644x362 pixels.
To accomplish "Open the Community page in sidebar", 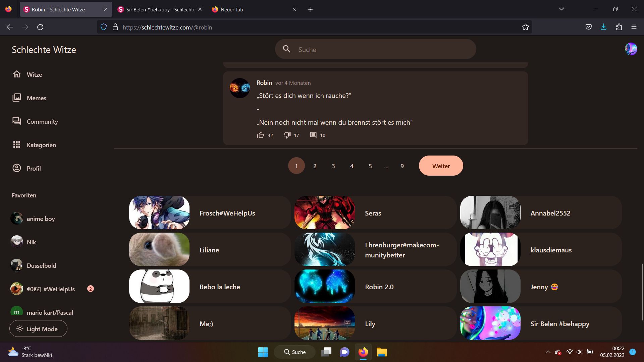I will 42,121.
